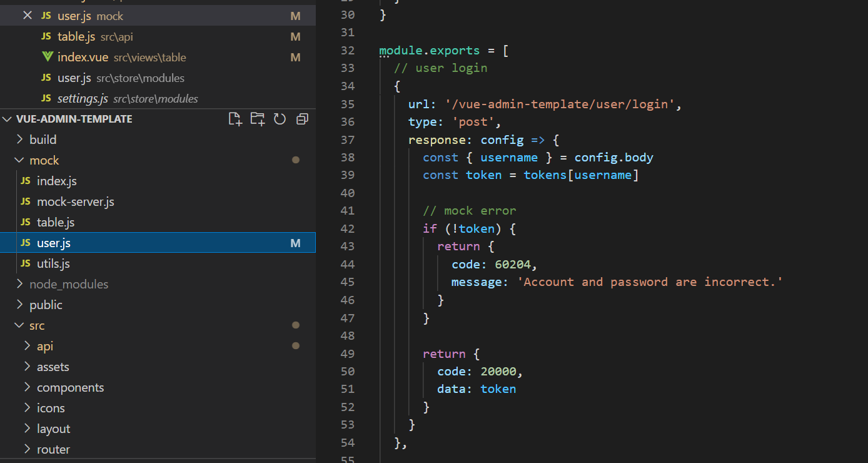Click the Vue icon beside index.vue

[x=47, y=57]
